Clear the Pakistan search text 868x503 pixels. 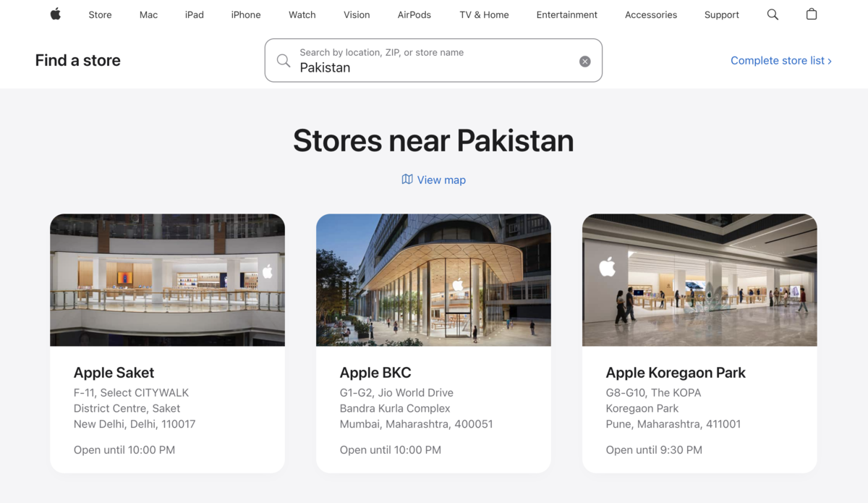(x=585, y=62)
